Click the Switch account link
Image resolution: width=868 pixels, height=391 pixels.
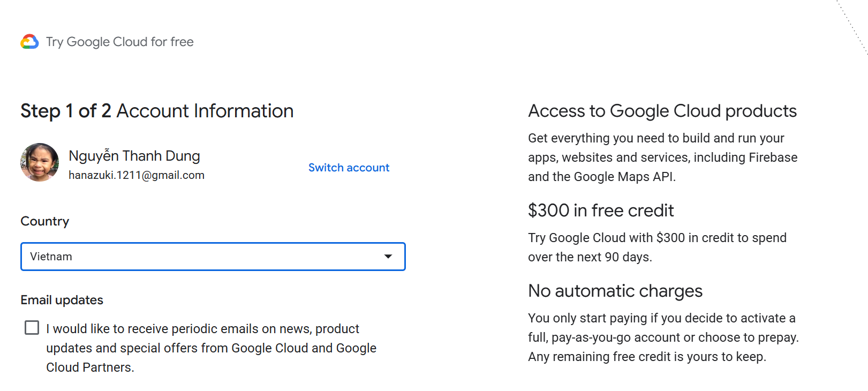(x=349, y=168)
